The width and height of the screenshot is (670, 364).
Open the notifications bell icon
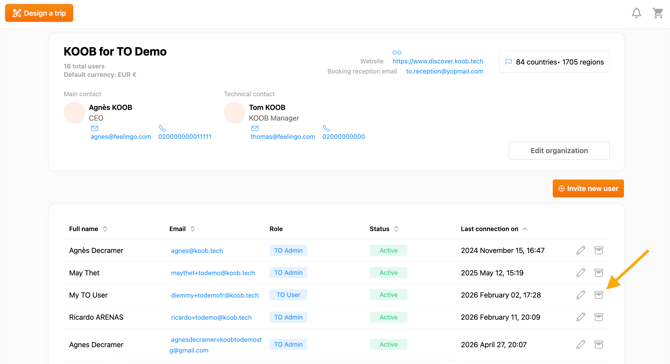click(636, 13)
